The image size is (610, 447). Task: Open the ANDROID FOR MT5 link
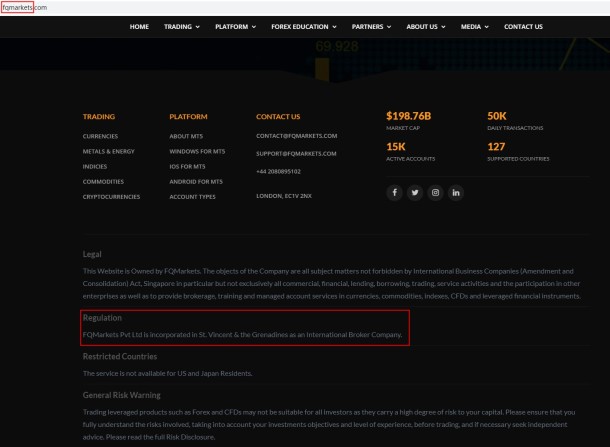click(x=196, y=182)
